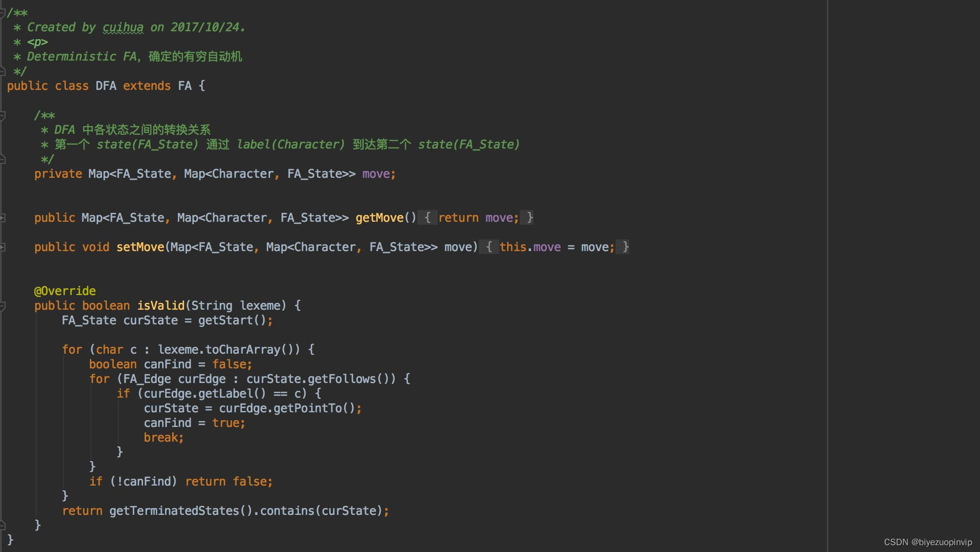This screenshot has height=552, width=980.
Task: Collapse the move field documentation comment
Action: tap(2, 115)
